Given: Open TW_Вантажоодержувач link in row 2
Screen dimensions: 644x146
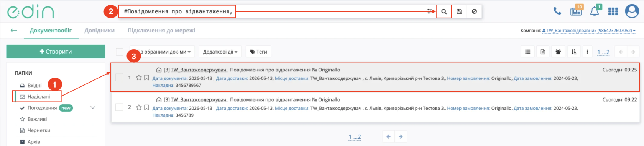Looking at the screenshot, I should 199,99.
